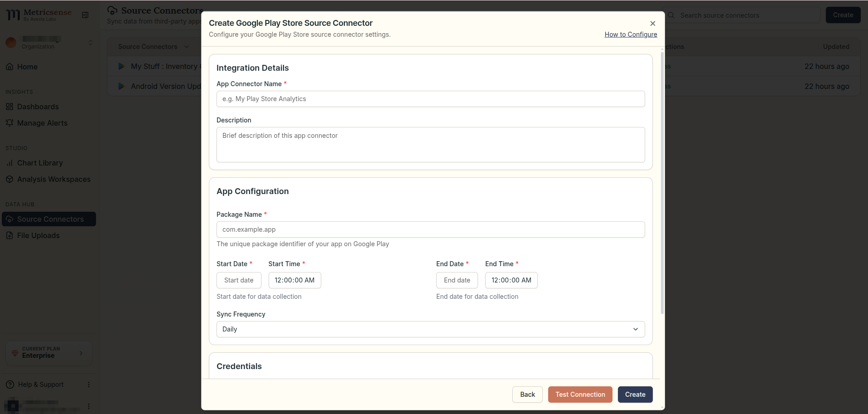The width and height of the screenshot is (868, 414).
Task: Click the dialog's vertical scrollbar
Action: 662,183
